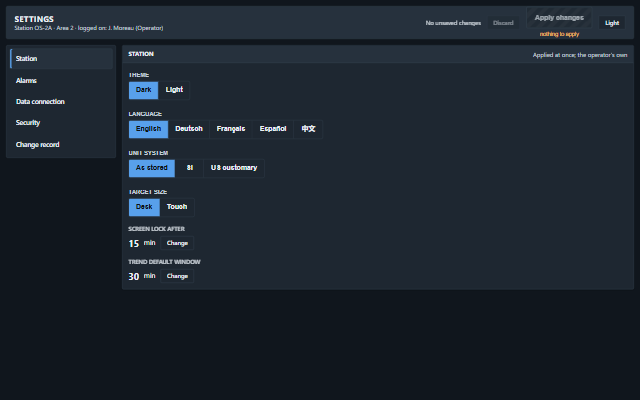The height and width of the screenshot is (400, 640).
Task: Click the THEME group label
Action: [x=139, y=75]
